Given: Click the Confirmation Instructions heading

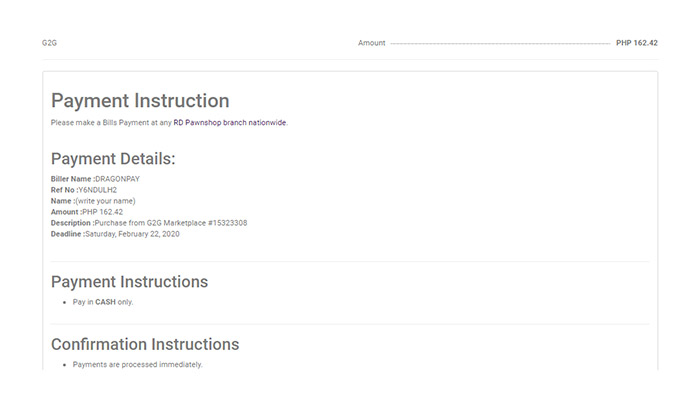Looking at the screenshot, I should [145, 344].
